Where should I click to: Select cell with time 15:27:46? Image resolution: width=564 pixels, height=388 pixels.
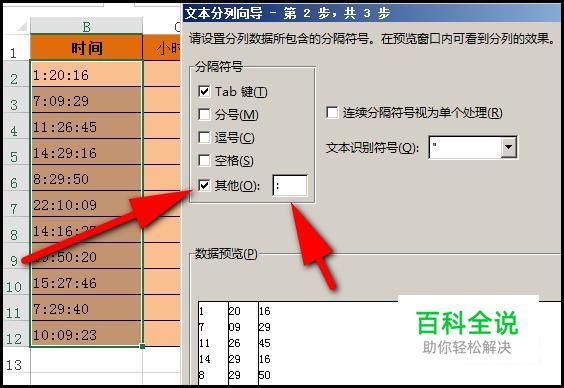pyautogui.click(x=86, y=282)
